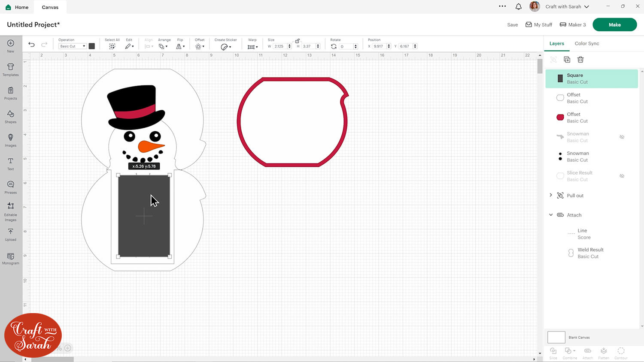The image size is (644, 362).
Task: Open the three-dot more options menu
Action: (x=502, y=6)
